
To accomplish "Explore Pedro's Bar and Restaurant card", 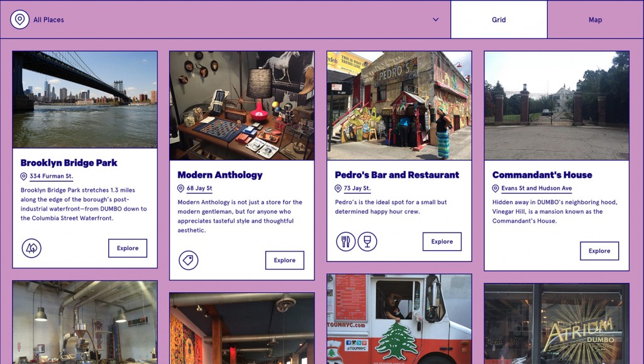I will pos(442,241).
